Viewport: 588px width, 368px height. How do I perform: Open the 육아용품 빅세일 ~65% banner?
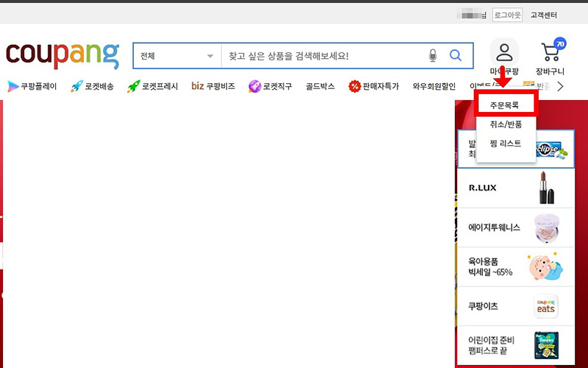point(516,266)
